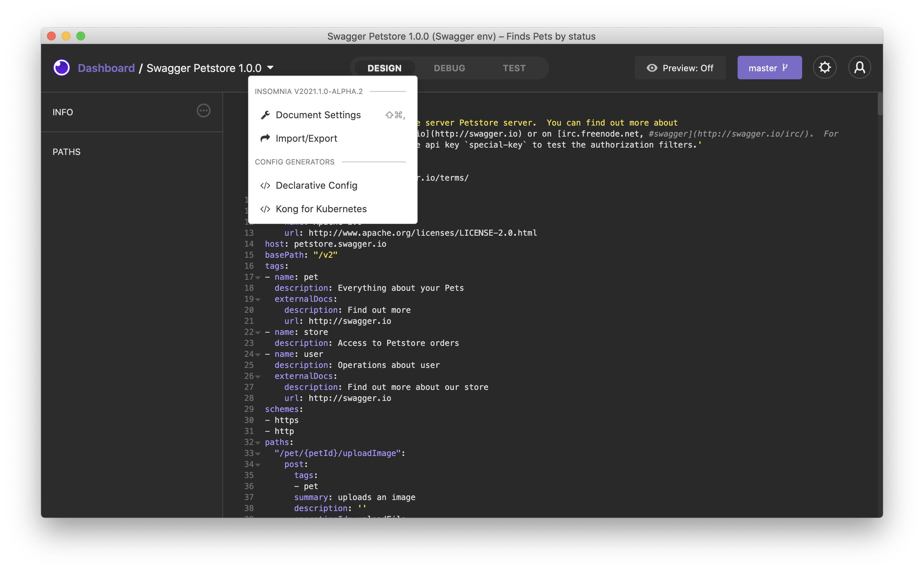924x572 pixels.
Task: Collapse the fold arrow at line 33
Action: click(x=258, y=454)
